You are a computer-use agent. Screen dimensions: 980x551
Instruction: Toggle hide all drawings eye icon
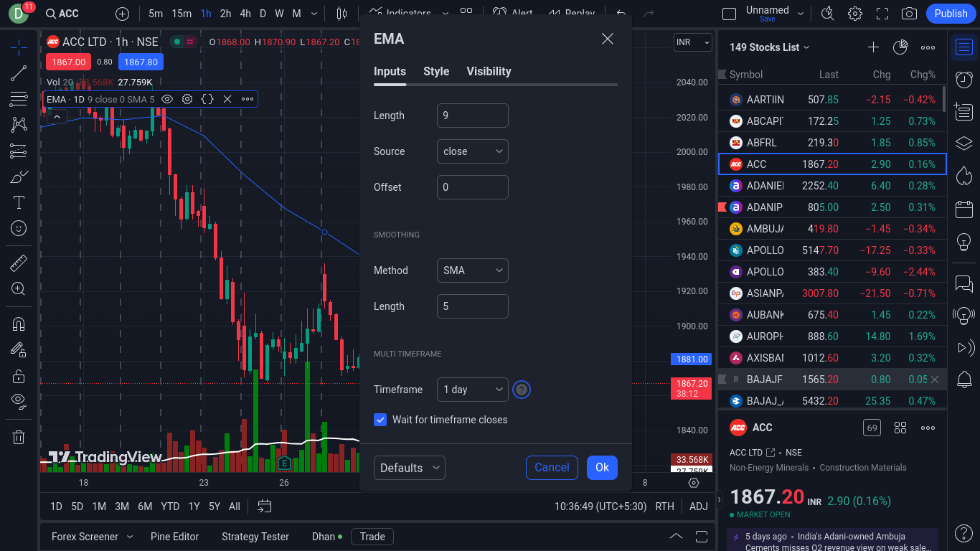tap(19, 401)
